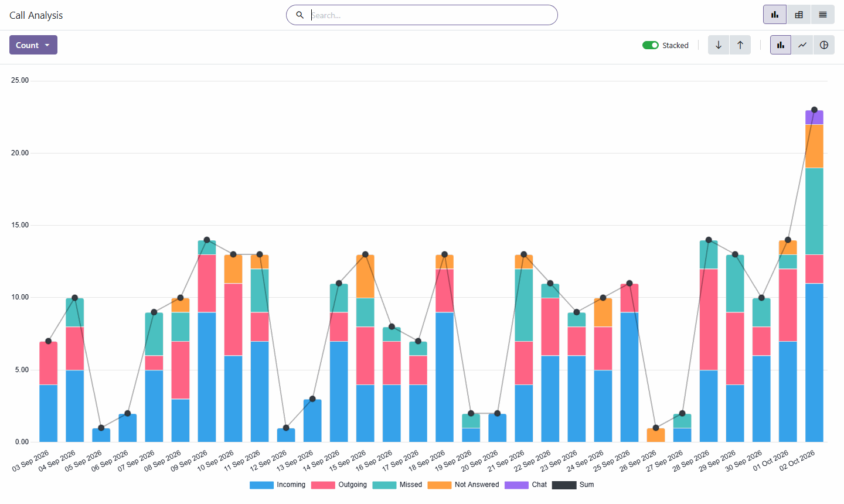
Task: Switch to graph view icon
Action: click(x=775, y=15)
